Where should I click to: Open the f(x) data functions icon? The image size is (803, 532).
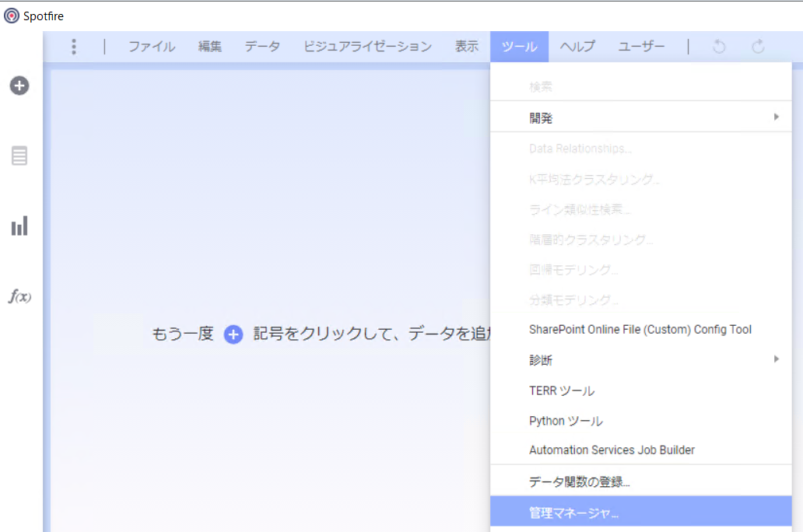tap(19, 296)
